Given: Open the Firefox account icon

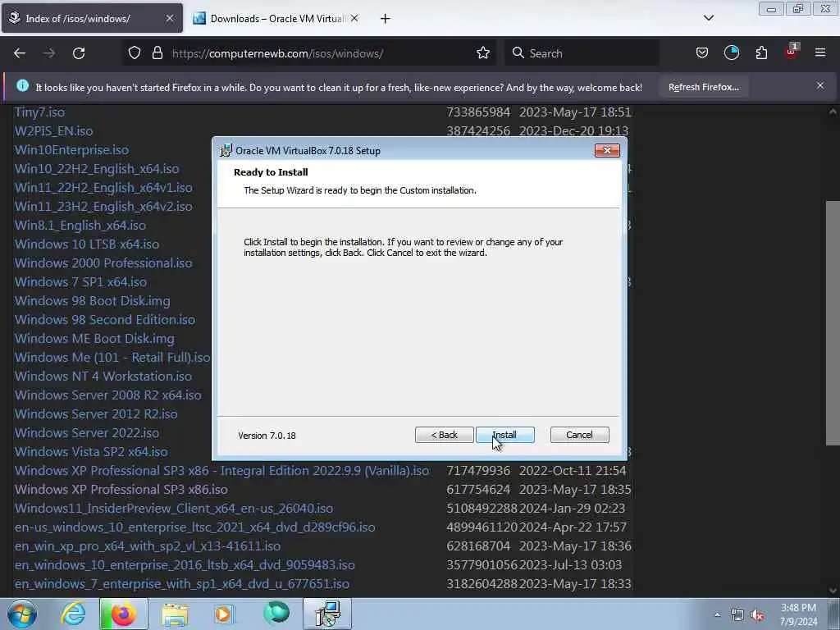Looking at the screenshot, I should point(731,53).
